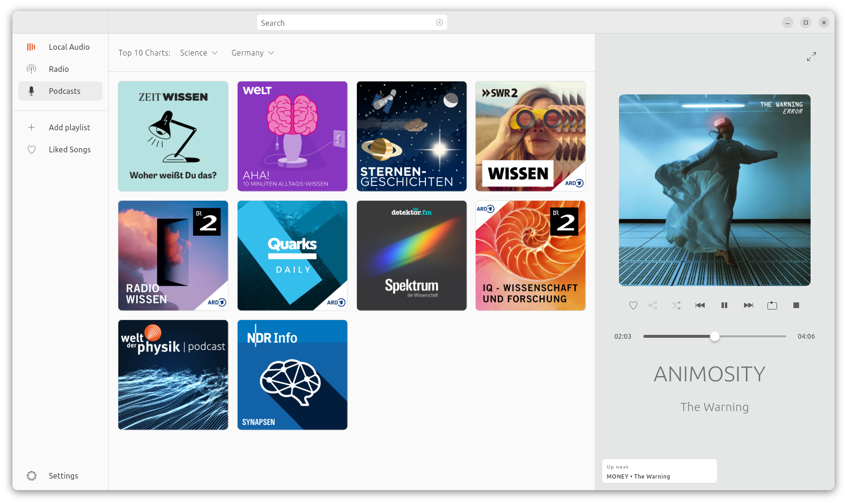The image size is (847, 504).
Task: Like the current song with the heart
Action: click(633, 305)
